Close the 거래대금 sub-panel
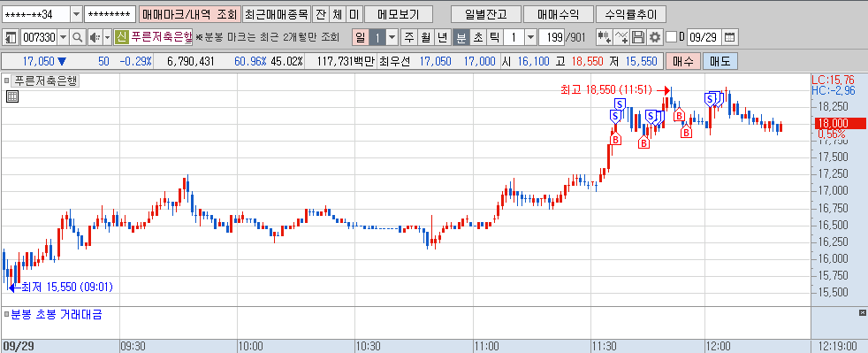Viewport: 868px width, 353px height. [863, 313]
